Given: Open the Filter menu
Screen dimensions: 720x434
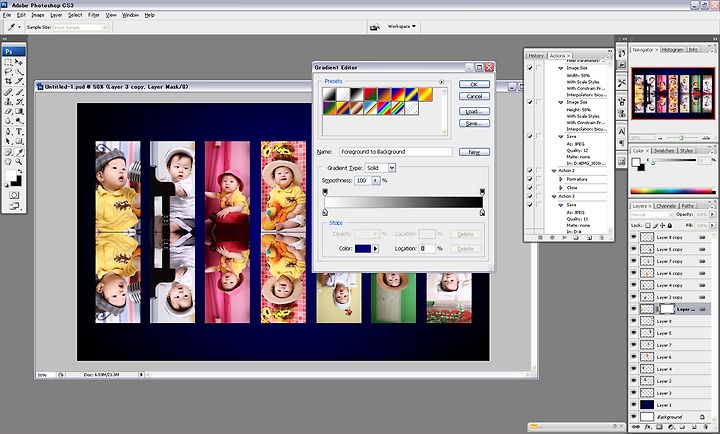Looking at the screenshot, I should click(x=94, y=15).
